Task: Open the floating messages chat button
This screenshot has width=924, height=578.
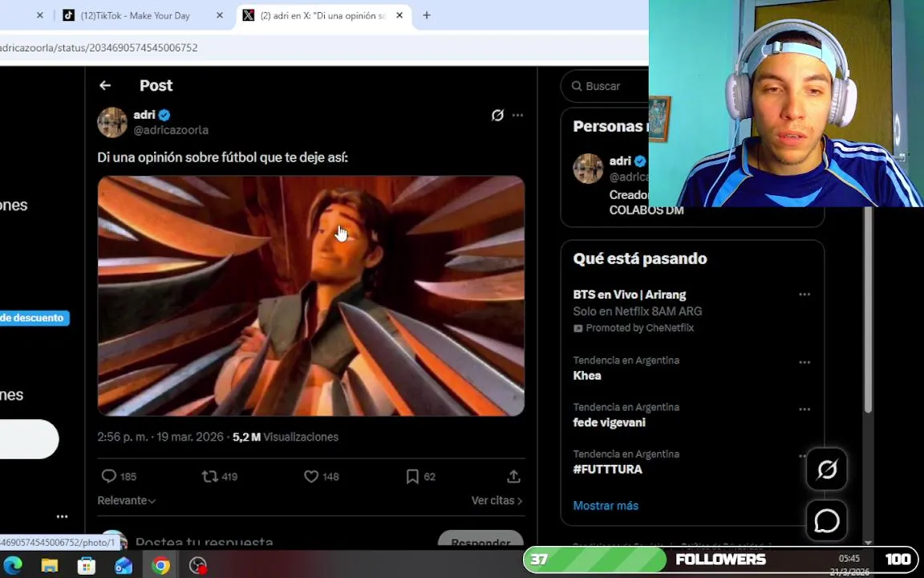Action: [x=827, y=521]
